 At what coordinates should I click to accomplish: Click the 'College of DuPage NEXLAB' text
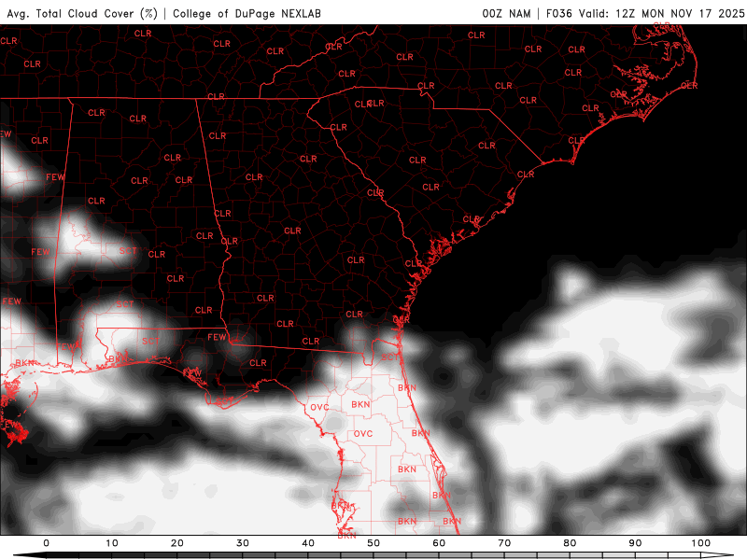click(247, 13)
